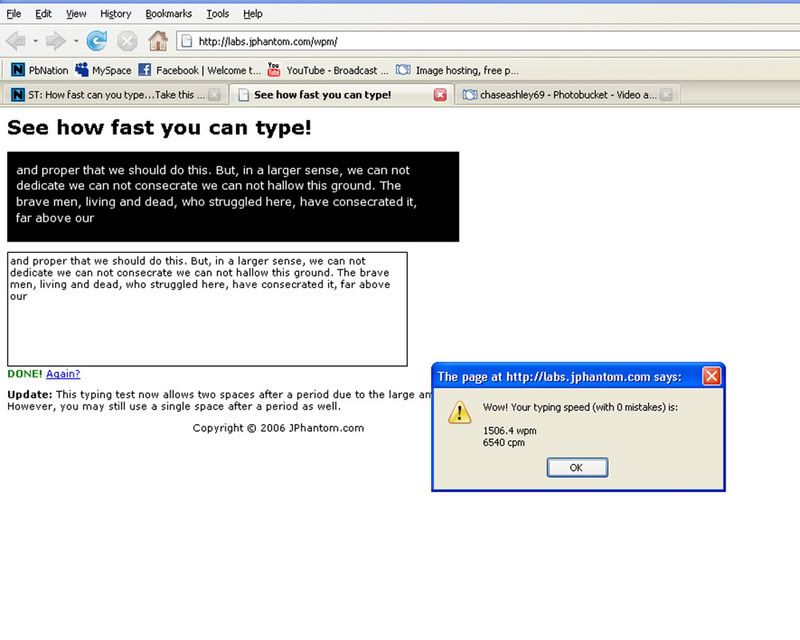This screenshot has width=800, height=640.
Task: Open the Edit menu
Action: coord(43,14)
